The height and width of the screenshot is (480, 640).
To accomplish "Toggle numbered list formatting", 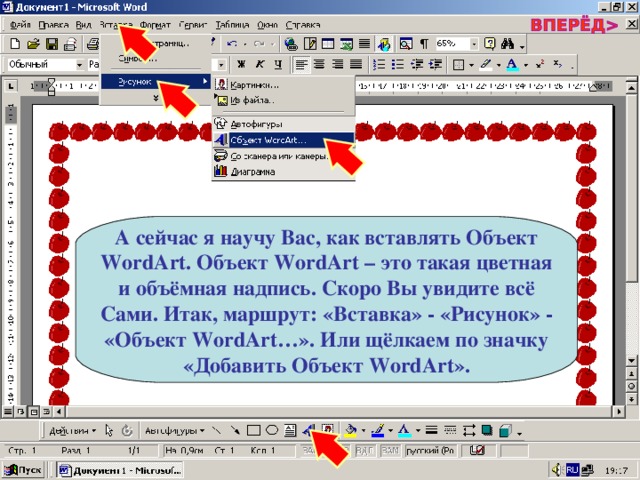I will point(379,64).
